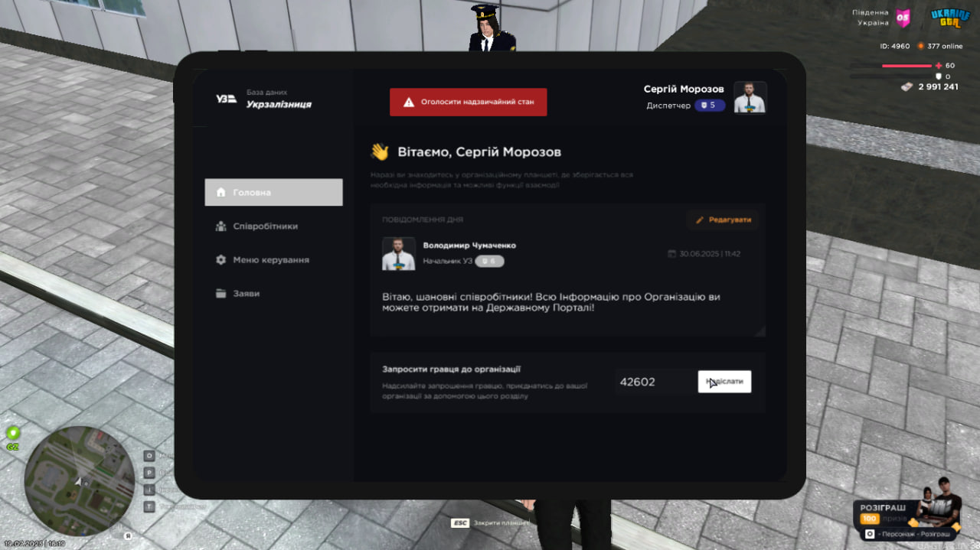This screenshot has height=550, width=980.
Task: Click the home icon beside Головна
Action: [221, 192]
